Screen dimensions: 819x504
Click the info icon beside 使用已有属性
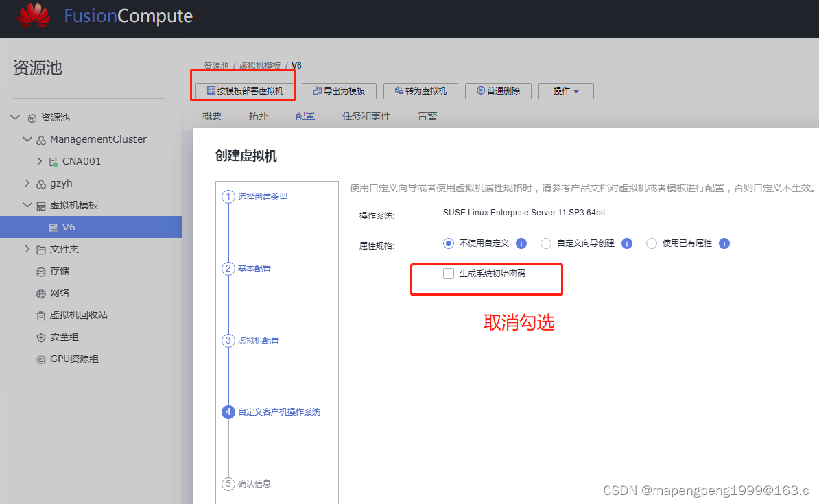pos(724,243)
